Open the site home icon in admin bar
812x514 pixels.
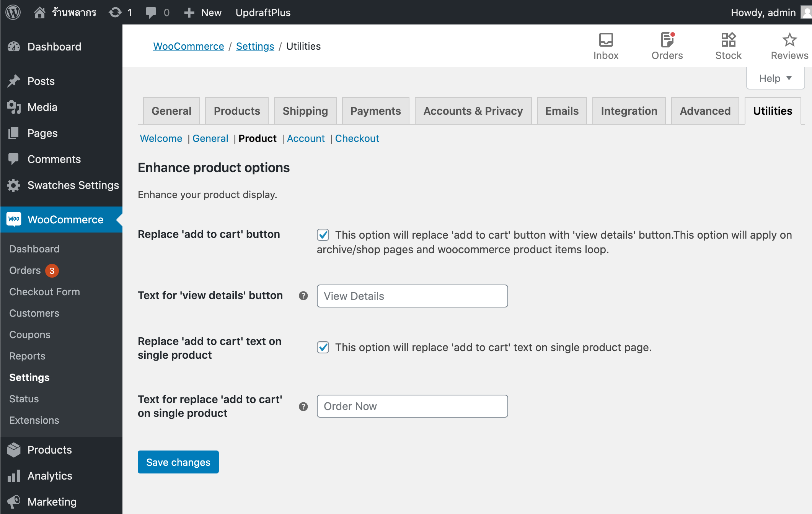[40, 12]
